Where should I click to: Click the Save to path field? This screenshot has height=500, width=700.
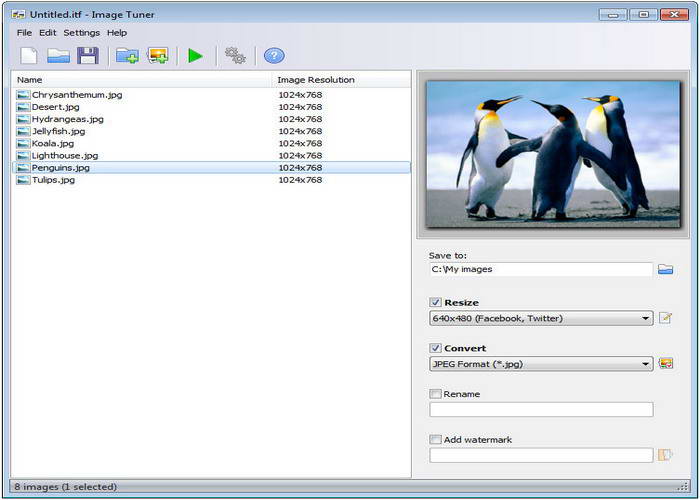(x=541, y=269)
